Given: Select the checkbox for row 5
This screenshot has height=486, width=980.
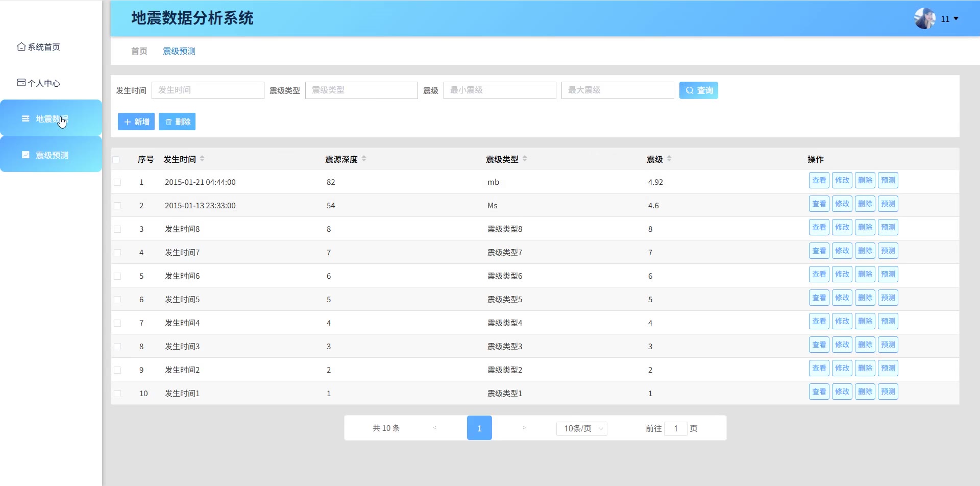Looking at the screenshot, I should click(117, 276).
